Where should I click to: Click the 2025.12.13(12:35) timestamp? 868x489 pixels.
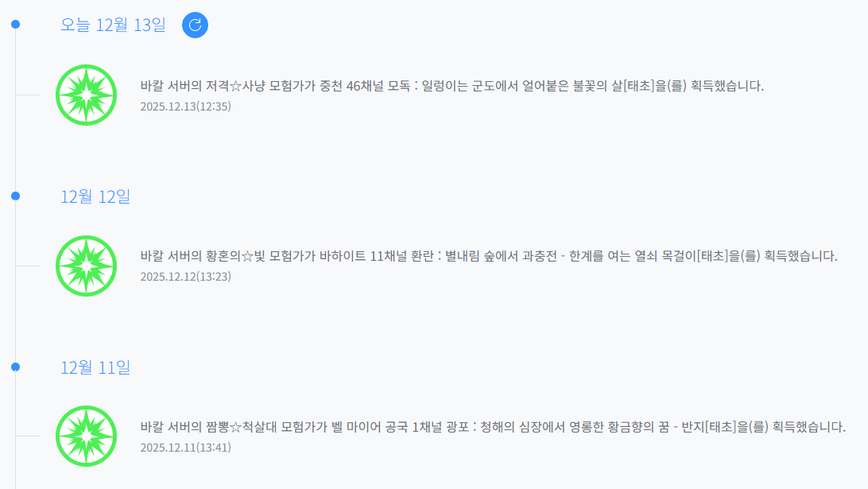point(185,106)
